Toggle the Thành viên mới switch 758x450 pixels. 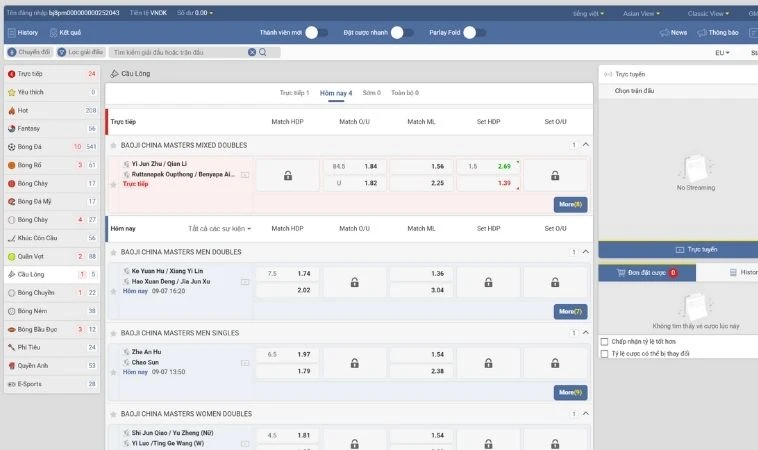click(x=315, y=33)
